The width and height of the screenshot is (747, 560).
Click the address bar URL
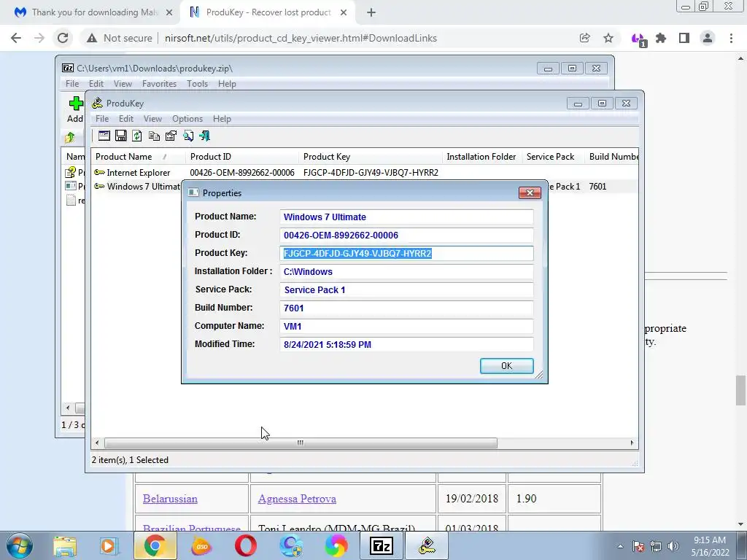(301, 38)
